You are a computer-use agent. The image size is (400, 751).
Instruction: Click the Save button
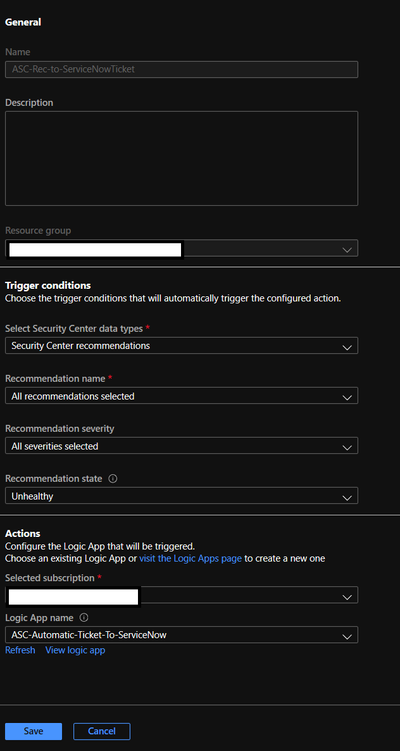coord(34,731)
